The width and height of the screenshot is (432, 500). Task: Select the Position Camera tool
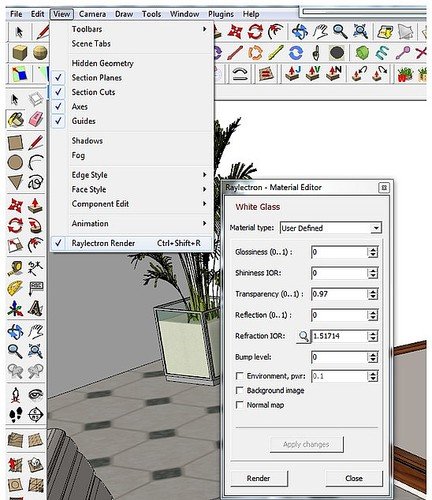[15, 395]
